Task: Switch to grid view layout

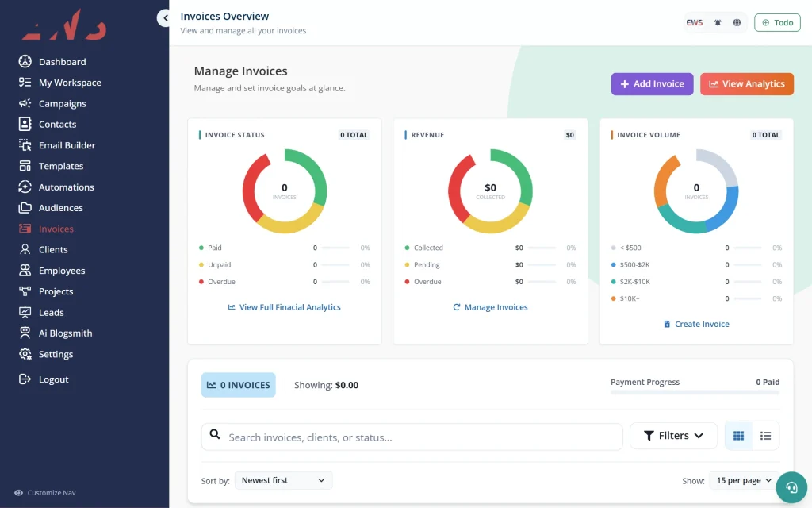Action: (x=739, y=436)
